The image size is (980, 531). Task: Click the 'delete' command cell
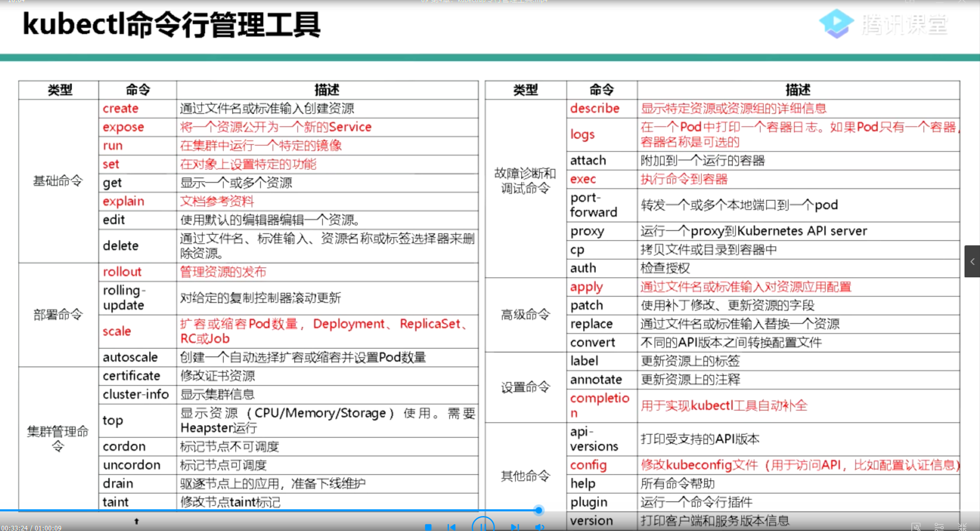tap(137, 246)
